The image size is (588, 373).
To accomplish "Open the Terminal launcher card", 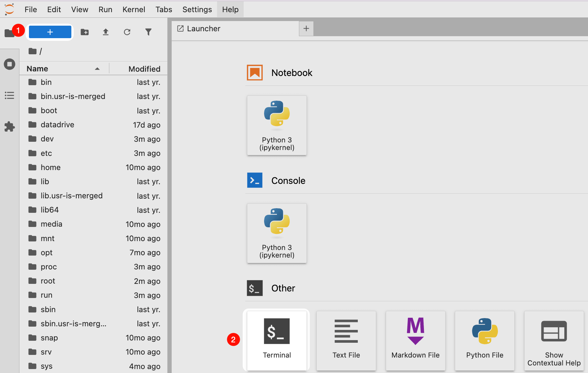I will [277, 340].
